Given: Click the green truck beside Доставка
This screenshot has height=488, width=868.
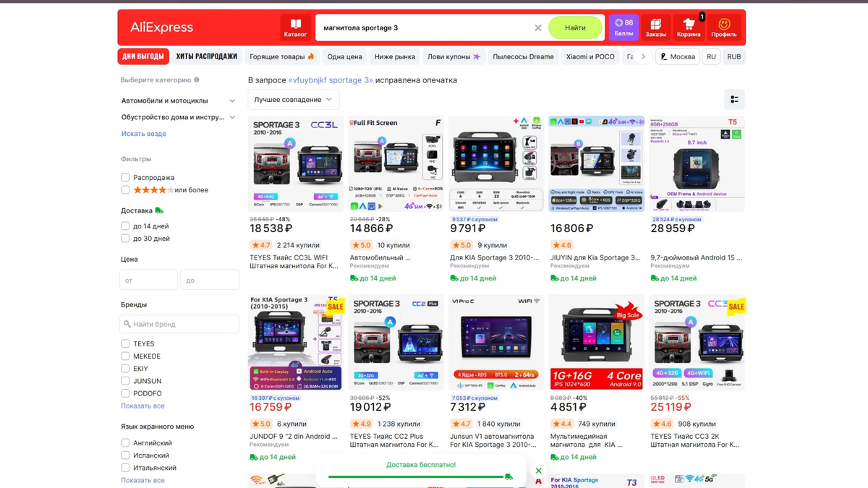Looking at the screenshot, I should point(159,210).
